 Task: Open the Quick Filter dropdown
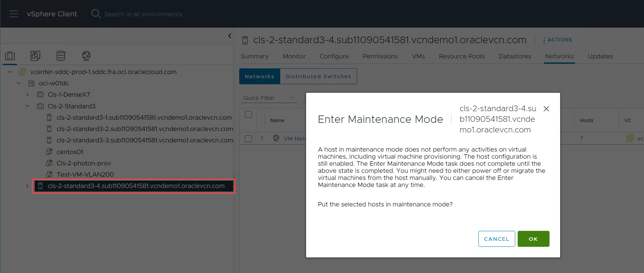269,98
